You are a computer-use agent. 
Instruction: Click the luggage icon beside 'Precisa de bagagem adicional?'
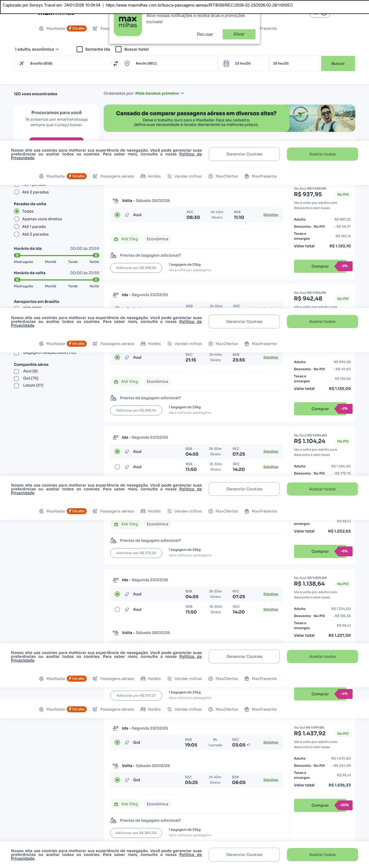pyautogui.click(x=114, y=255)
